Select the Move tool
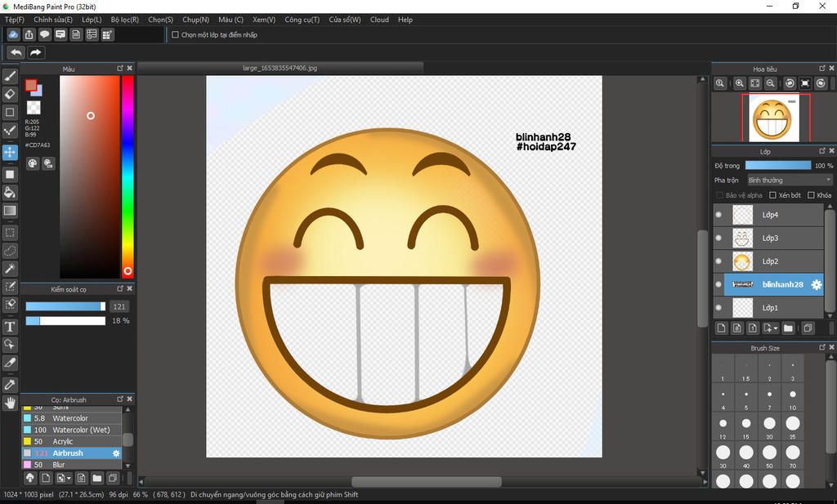This screenshot has width=837, height=504. (10, 153)
